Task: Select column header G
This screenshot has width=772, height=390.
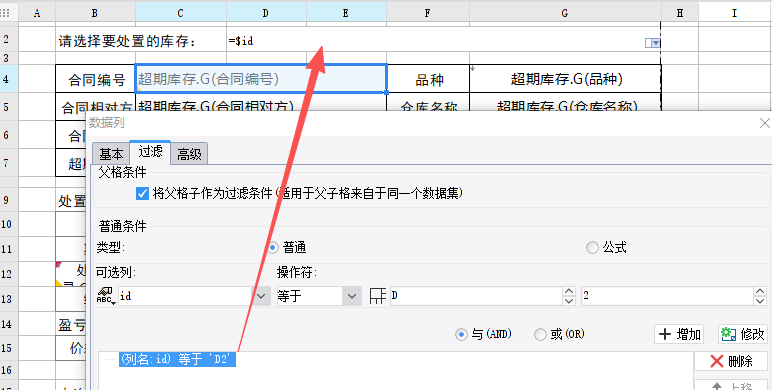Action: 565,13
